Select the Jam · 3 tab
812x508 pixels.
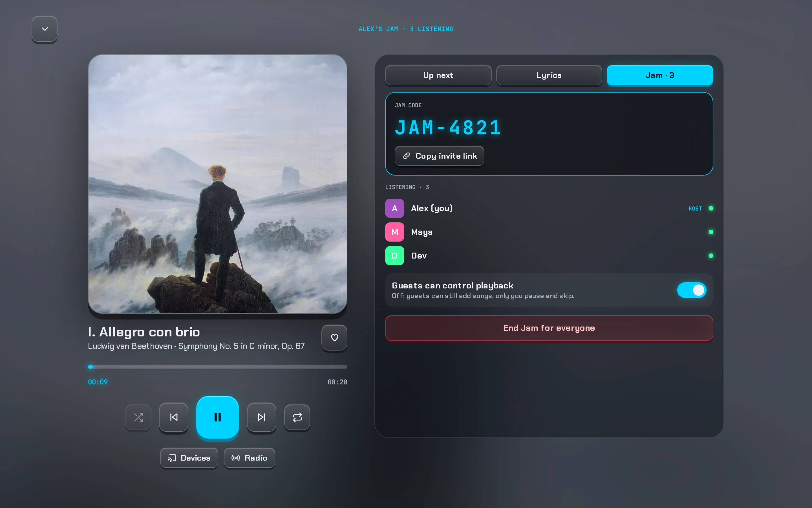[660, 75]
